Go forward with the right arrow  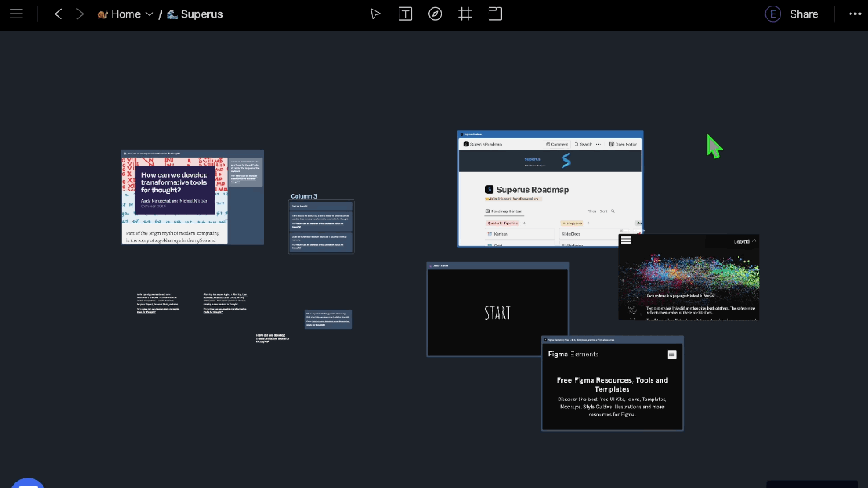(x=80, y=14)
